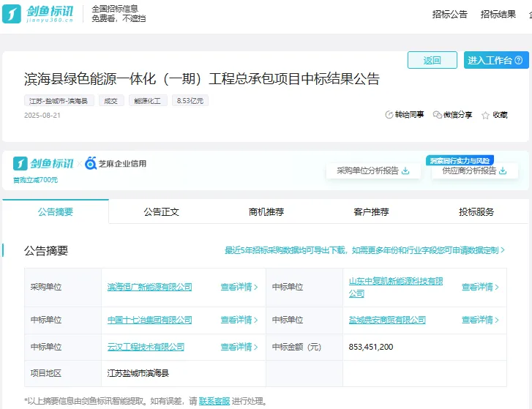Click the 转给同事 forward icon
Viewport: 532px width, 409px height.
[x=389, y=115]
